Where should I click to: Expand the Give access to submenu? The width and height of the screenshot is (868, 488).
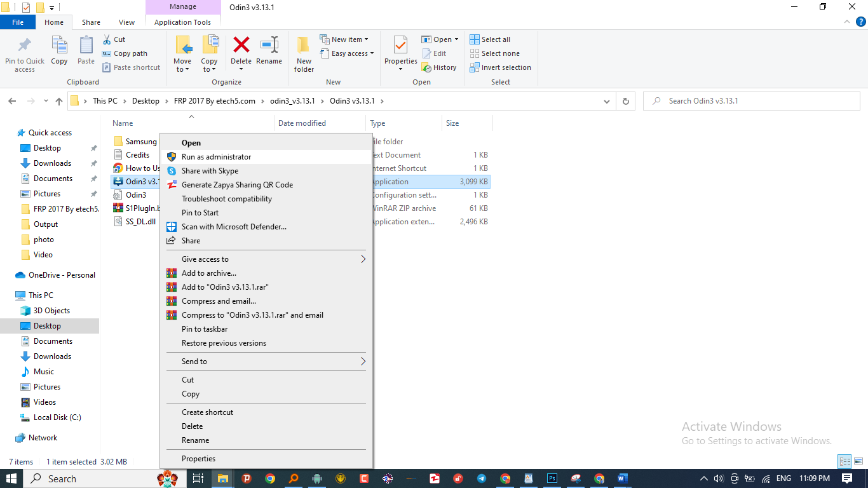(266, 259)
